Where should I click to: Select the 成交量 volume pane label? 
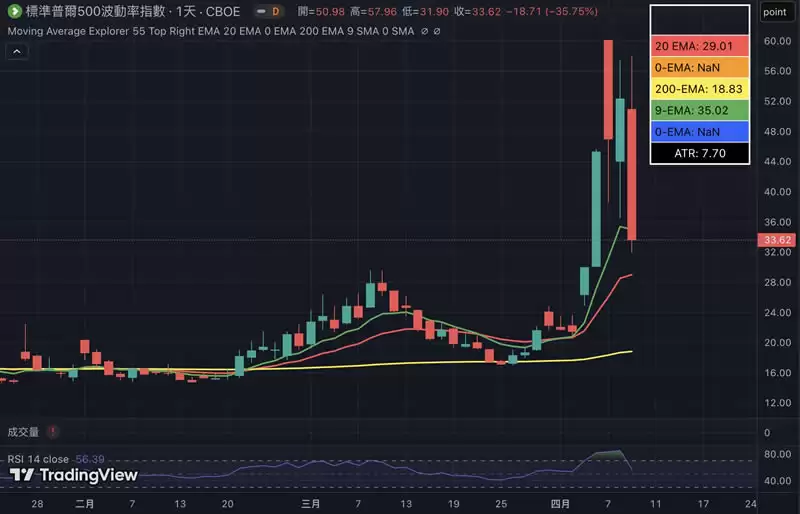[x=23, y=432]
